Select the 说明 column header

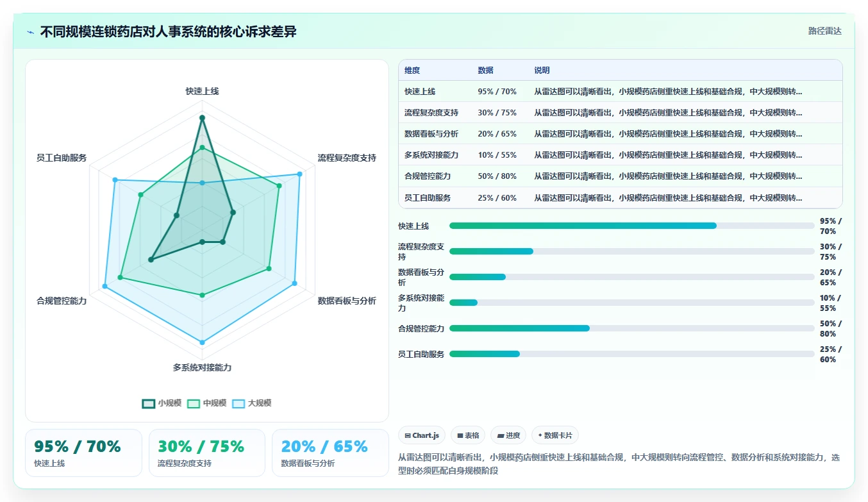[542, 71]
